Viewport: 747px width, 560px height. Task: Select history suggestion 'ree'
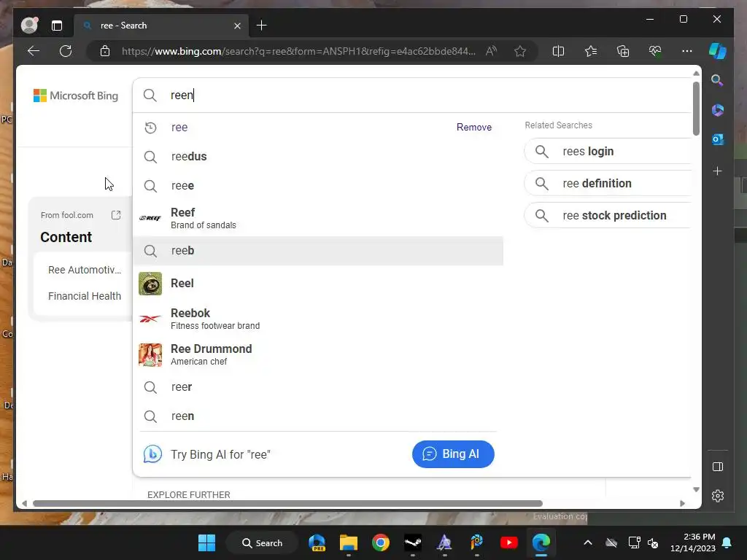click(318, 128)
